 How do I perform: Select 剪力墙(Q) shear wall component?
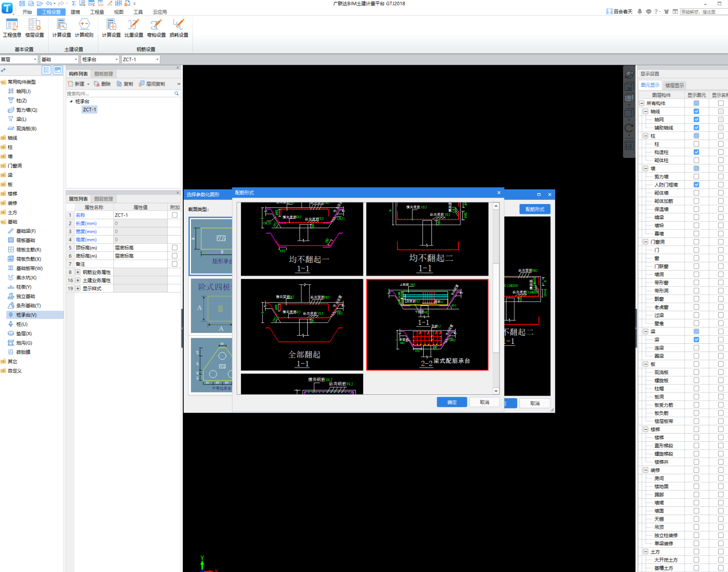click(22, 110)
